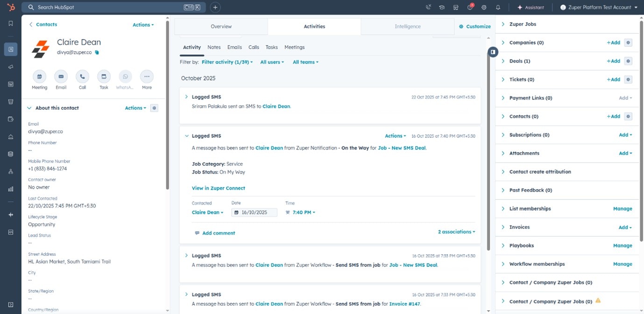Click the View in Zuper Connect link
The height and width of the screenshot is (314, 644).
pos(219,188)
